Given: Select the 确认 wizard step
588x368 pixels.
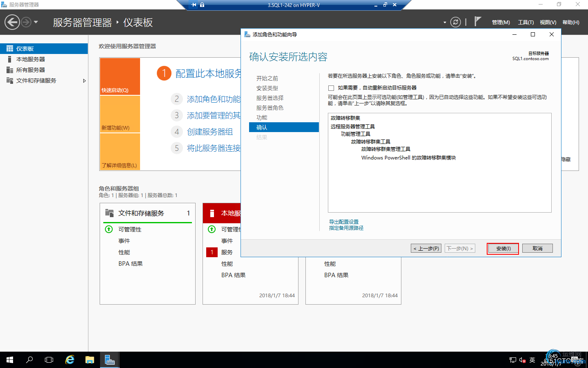Looking at the screenshot, I should 284,127.
